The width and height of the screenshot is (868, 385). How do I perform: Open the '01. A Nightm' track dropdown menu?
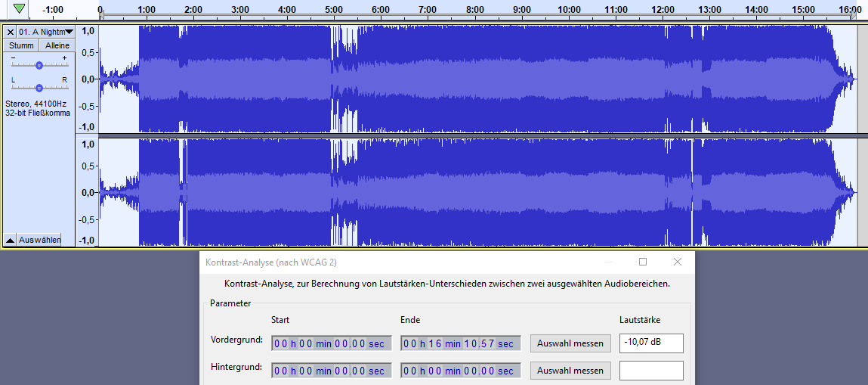click(46, 32)
